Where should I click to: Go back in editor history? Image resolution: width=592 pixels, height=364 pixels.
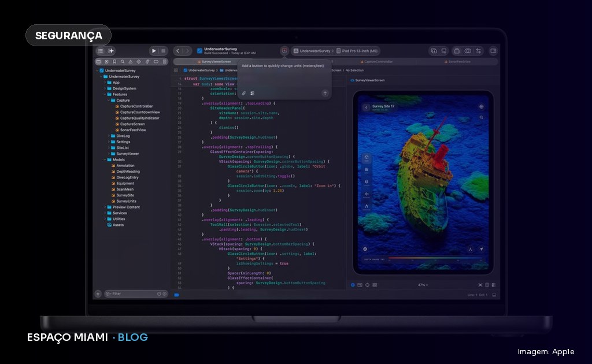(x=177, y=51)
